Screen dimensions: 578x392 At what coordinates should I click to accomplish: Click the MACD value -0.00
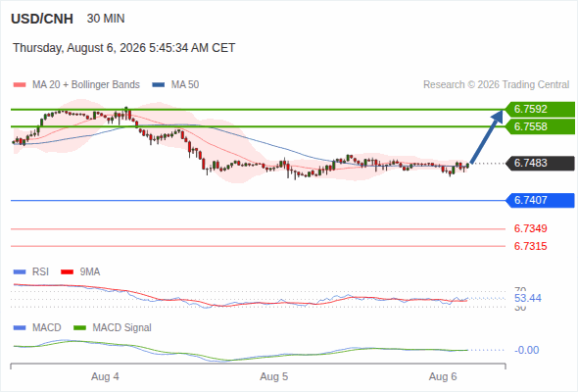(x=526, y=350)
